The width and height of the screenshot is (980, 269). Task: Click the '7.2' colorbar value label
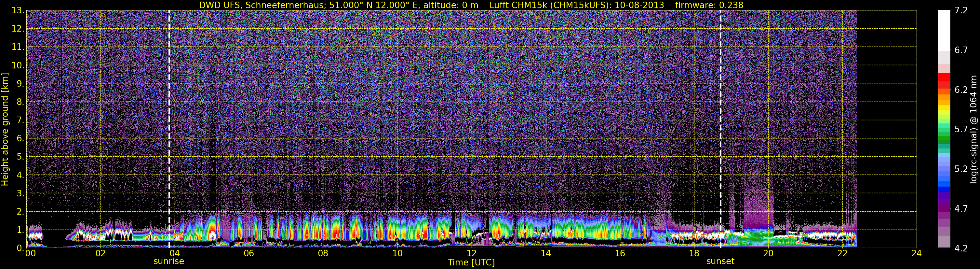[961, 10]
